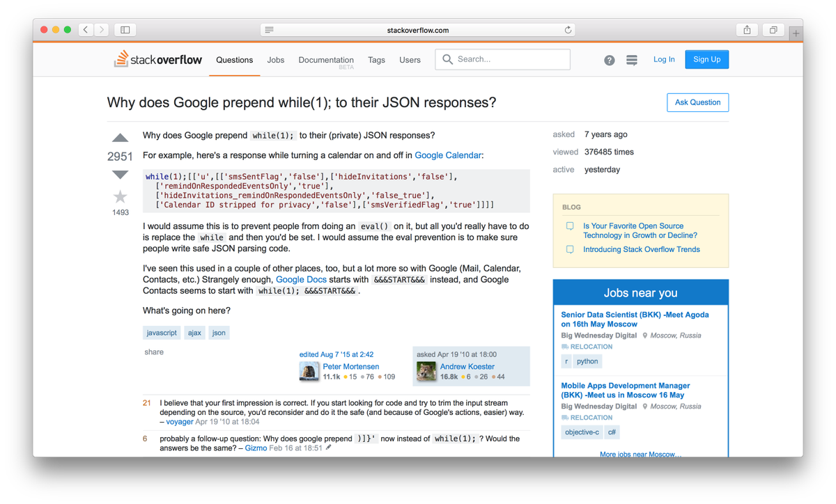Open Senior Data Scientist (BKK) job listing
The width and height of the screenshot is (836, 504).
[x=635, y=320]
